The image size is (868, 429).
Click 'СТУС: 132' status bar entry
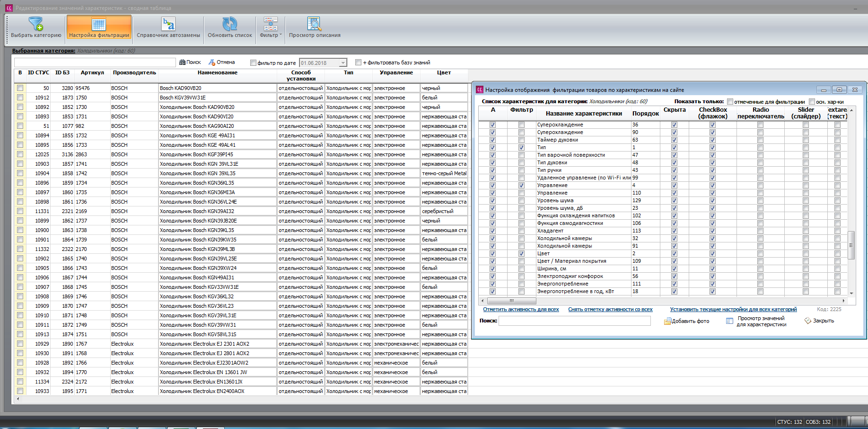click(789, 422)
